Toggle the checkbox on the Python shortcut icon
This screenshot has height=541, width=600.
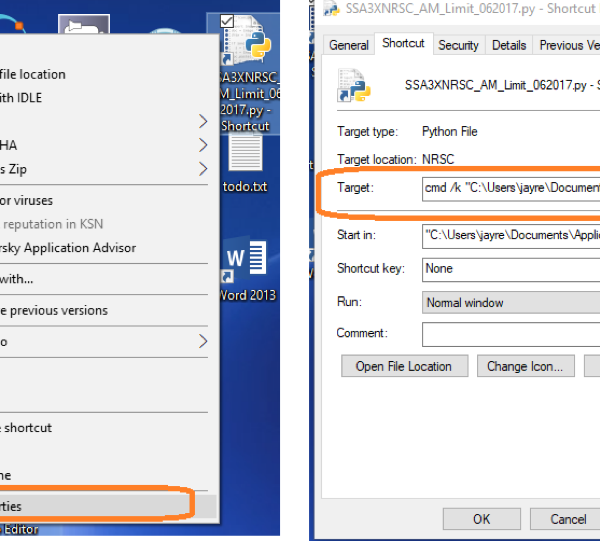(x=227, y=21)
